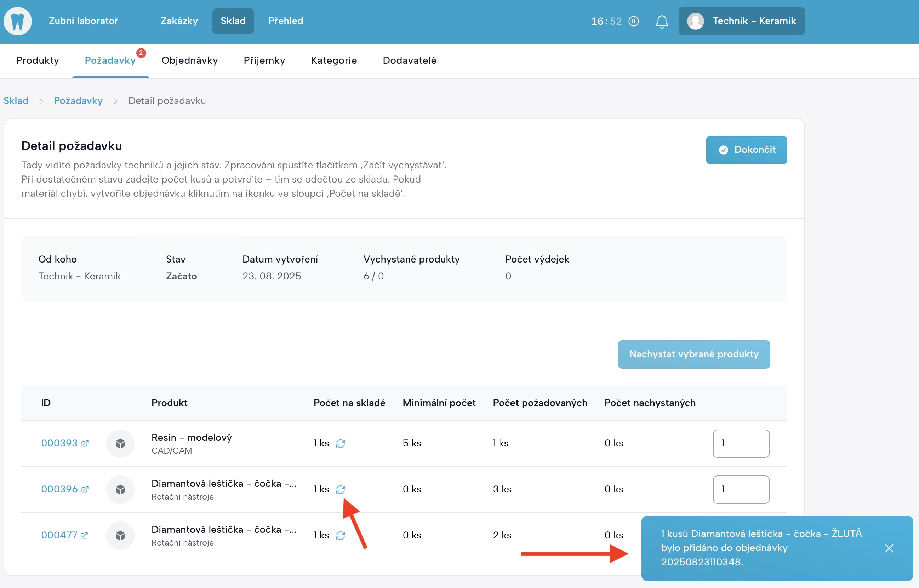Click the reorder icon next to Diamantová leštička 000396

coord(341,489)
